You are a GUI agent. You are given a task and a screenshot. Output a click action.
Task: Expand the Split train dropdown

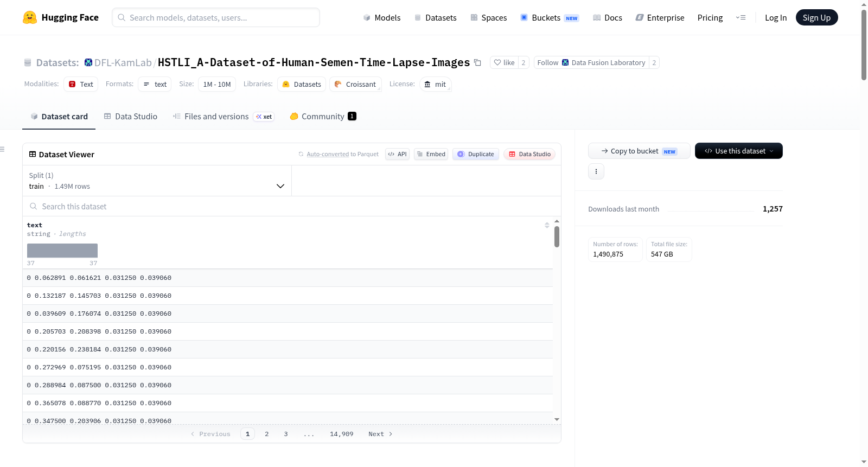pos(157,181)
